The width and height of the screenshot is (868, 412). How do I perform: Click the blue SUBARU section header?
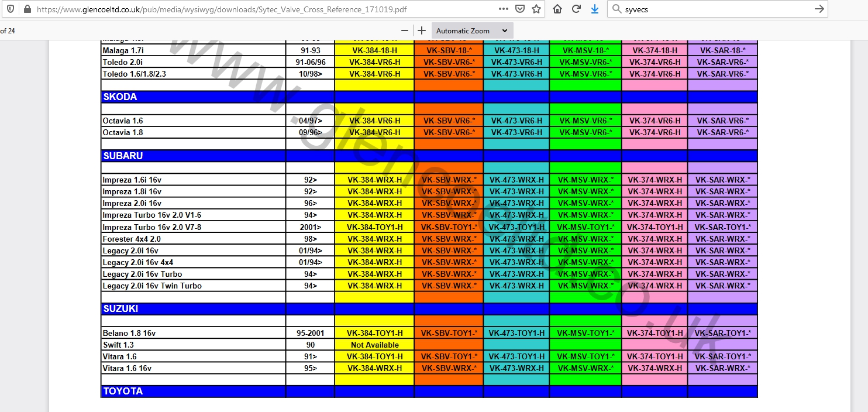[123, 156]
